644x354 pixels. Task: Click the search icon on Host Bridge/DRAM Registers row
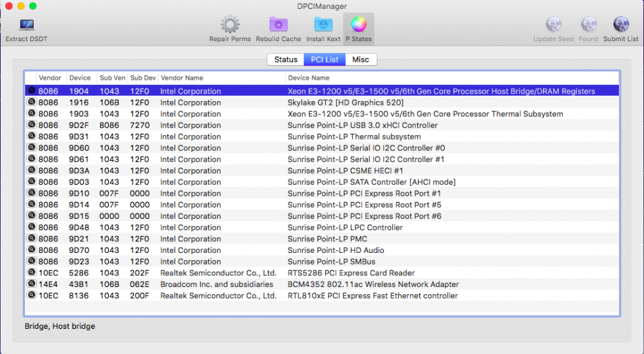32,90
